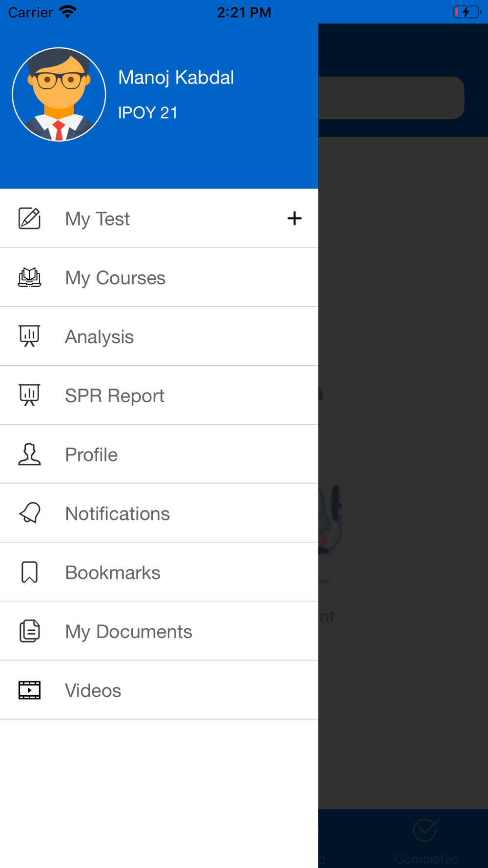This screenshot has width=488, height=868.
Task: Open the Notifications menu entry
Action: click(159, 513)
